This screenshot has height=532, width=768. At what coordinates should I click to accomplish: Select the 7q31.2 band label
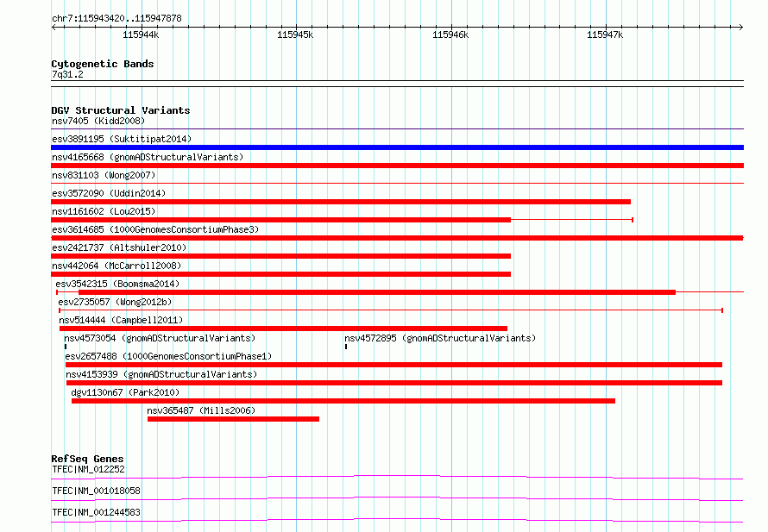point(67,74)
